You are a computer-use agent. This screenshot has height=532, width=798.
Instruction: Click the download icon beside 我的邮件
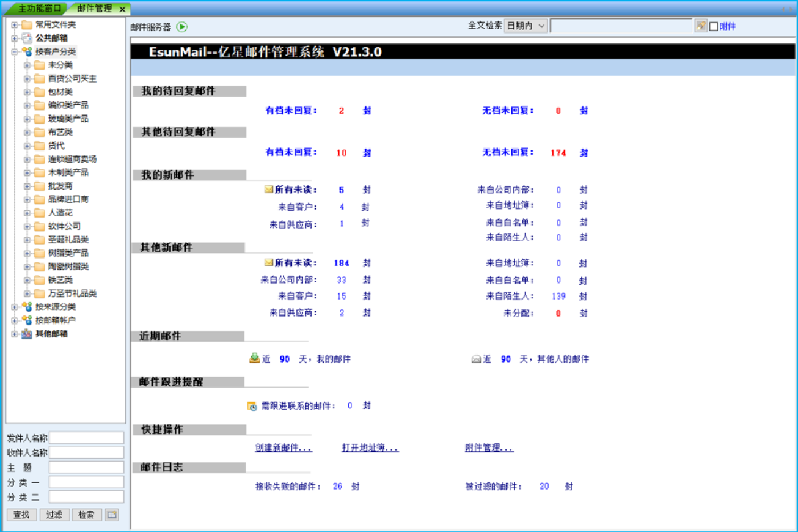point(254,358)
